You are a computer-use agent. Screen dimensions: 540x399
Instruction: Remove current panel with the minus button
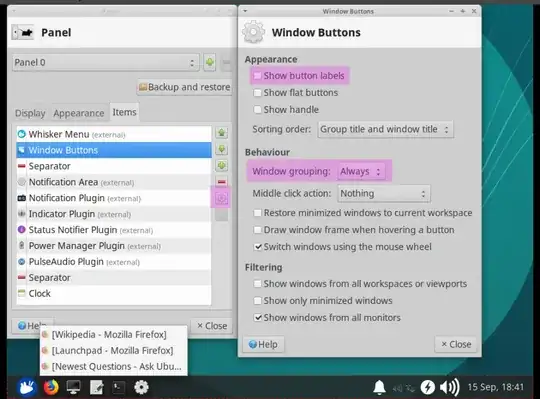tap(226, 62)
